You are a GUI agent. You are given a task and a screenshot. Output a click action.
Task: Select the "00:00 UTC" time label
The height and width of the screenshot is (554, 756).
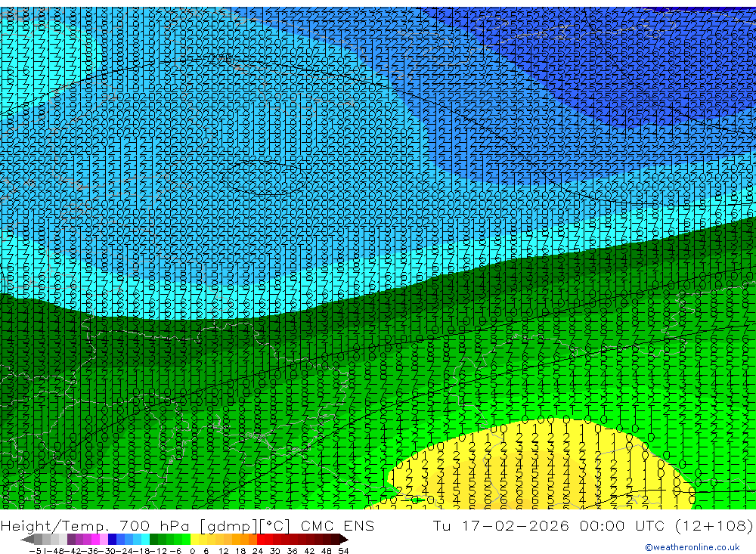(x=622, y=525)
